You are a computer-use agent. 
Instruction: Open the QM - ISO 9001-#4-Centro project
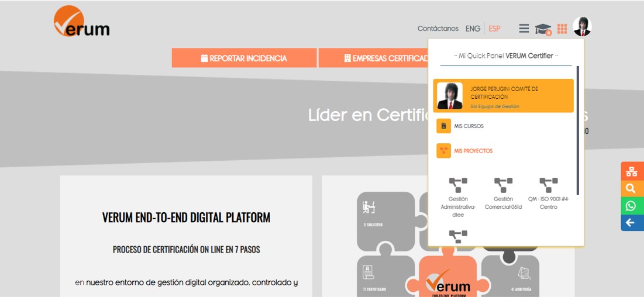click(549, 194)
